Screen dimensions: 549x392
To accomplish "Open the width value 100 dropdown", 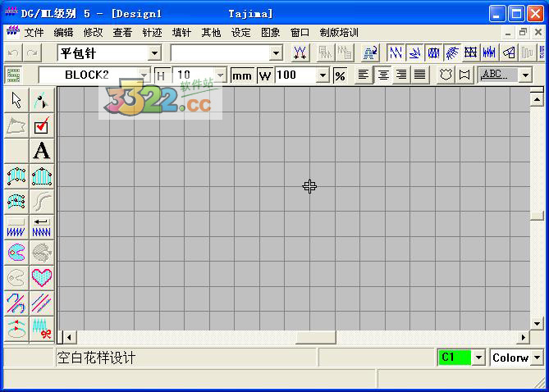I will (x=323, y=75).
